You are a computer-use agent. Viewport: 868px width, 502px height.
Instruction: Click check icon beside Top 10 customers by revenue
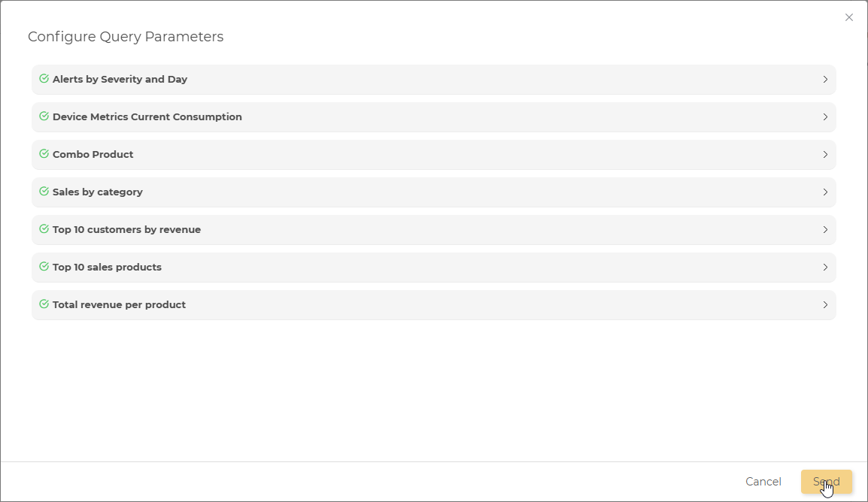click(x=44, y=229)
